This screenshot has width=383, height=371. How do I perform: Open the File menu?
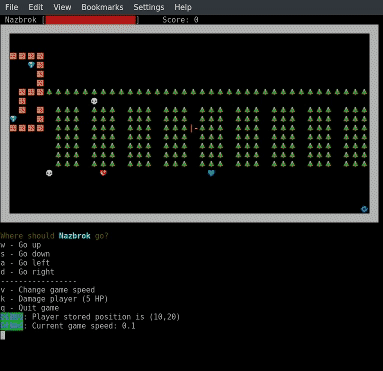point(12,7)
